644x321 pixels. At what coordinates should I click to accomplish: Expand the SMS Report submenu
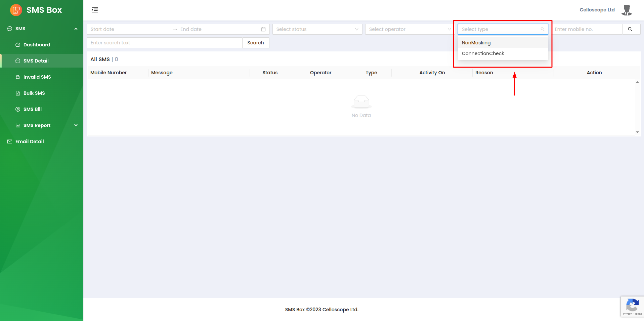[76, 125]
